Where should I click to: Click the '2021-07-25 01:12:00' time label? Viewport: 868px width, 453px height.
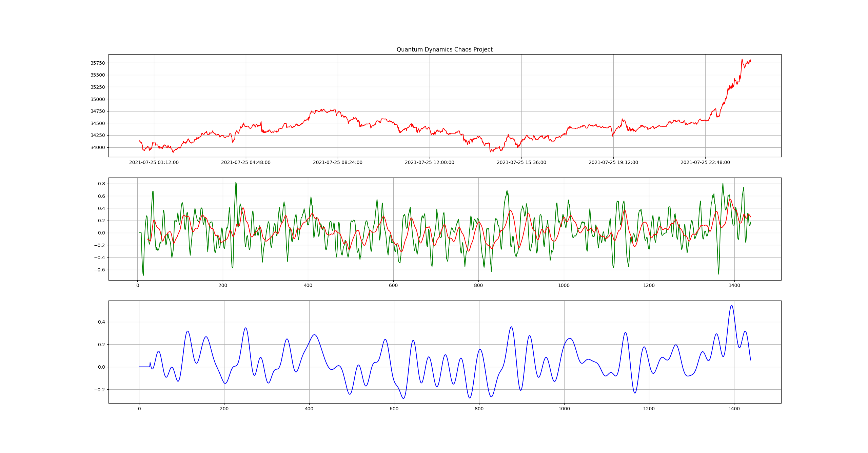point(154,162)
